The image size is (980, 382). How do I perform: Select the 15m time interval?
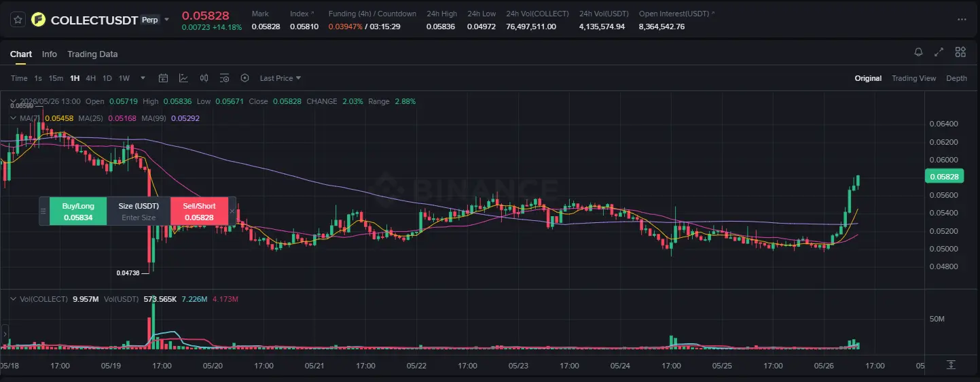click(56, 78)
